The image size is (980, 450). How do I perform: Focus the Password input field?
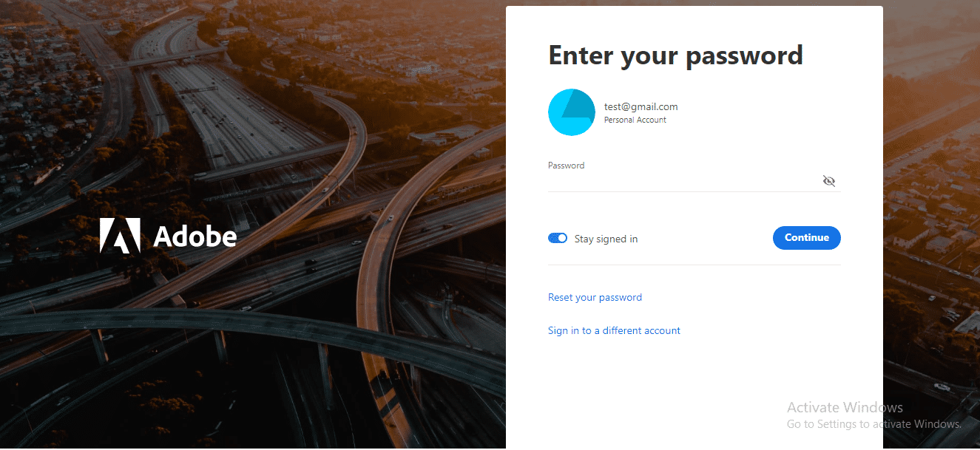(680, 182)
